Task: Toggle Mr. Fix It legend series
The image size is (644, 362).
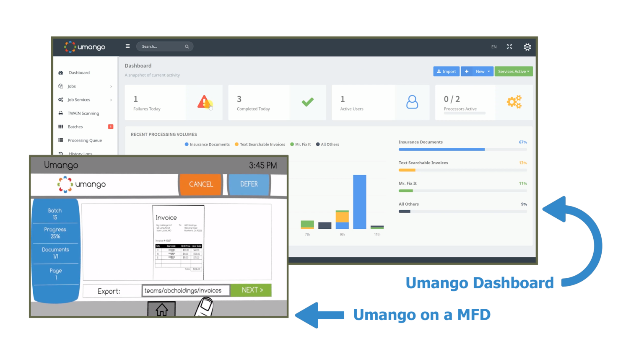Action: pos(300,145)
